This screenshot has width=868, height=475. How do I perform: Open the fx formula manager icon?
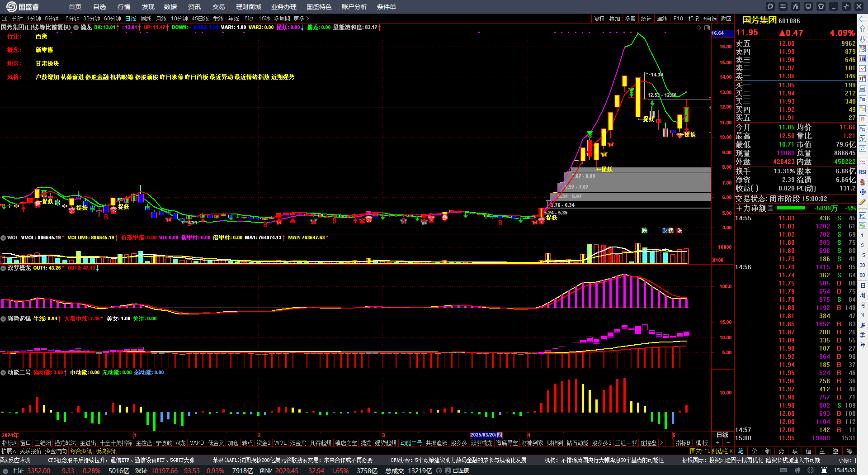[x=796, y=6]
